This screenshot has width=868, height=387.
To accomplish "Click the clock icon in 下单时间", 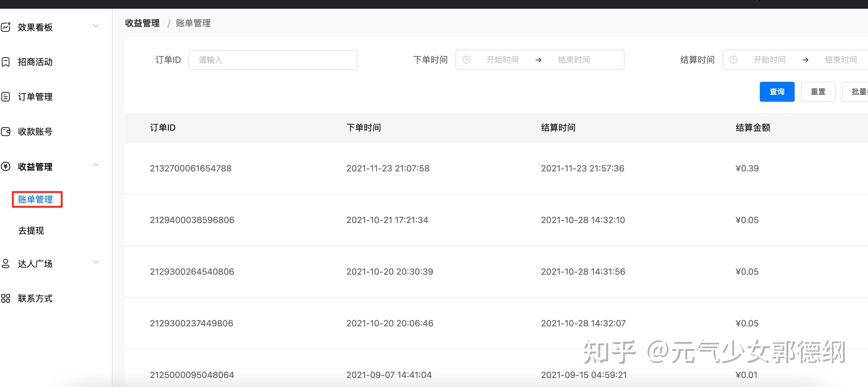I will (x=466, y=60).
